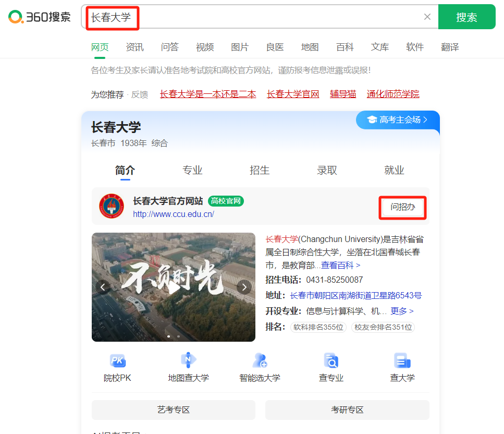The width and height of the screenshot is (504, 434).
Task: Focus the search input field containing 长春大学
Action: (260, 17)
